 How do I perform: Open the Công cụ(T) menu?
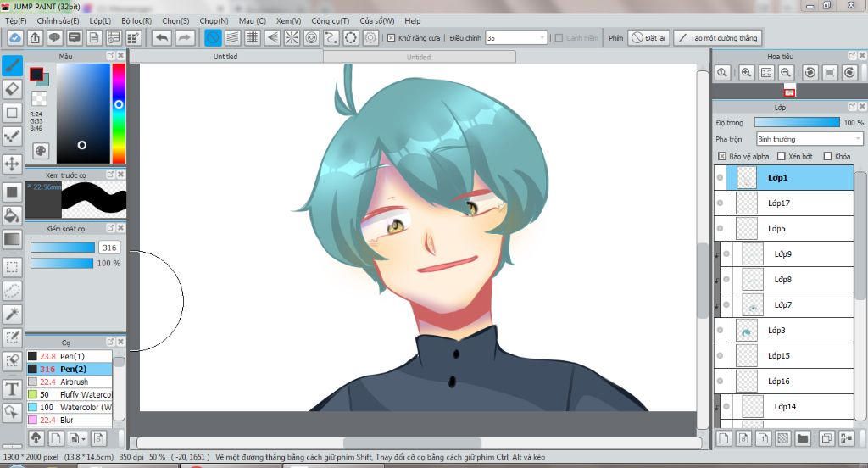click(x=331, y=20)
